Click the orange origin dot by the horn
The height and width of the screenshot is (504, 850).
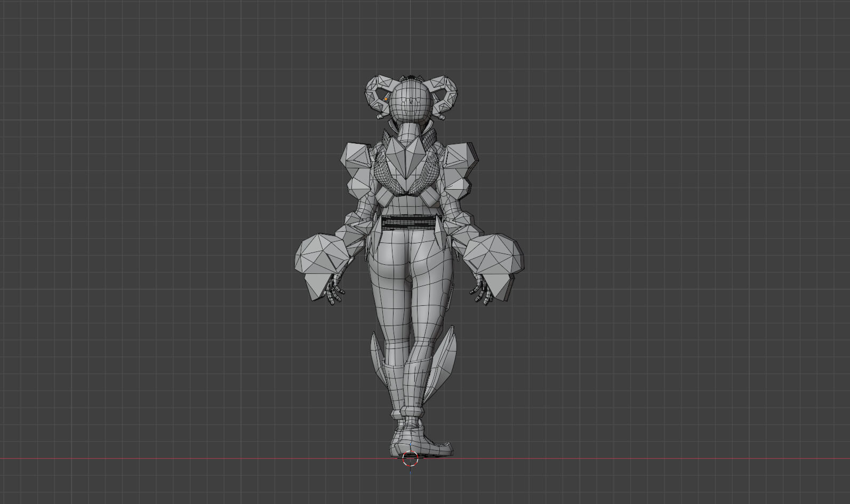pos(386,99)
